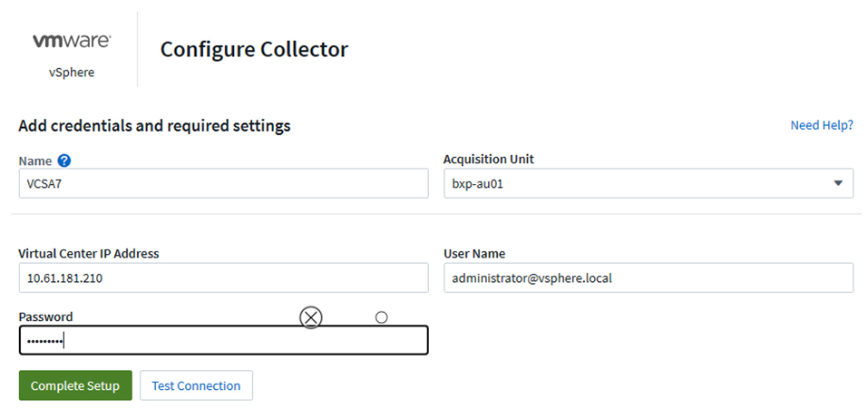The width and height of the screenshot is (868, 409).
Task: Focus the Name field containing VCSA7
Action: pos(222,183)
